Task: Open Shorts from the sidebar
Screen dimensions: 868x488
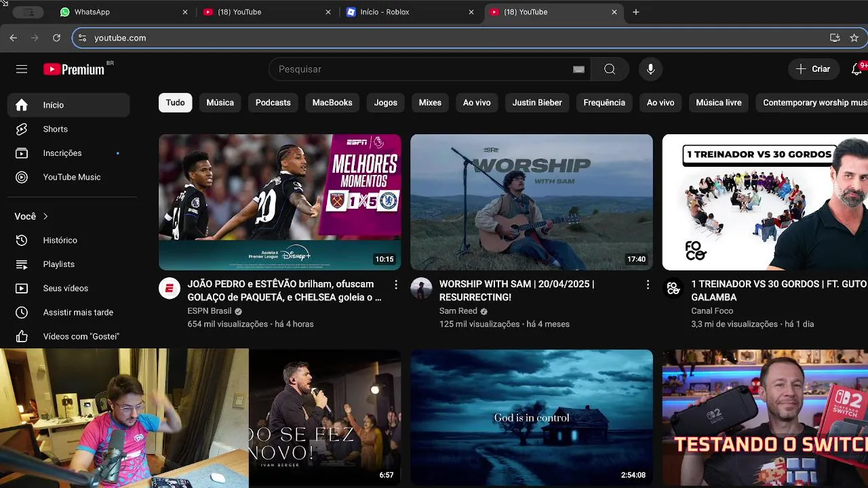Action: pos(68,129)
